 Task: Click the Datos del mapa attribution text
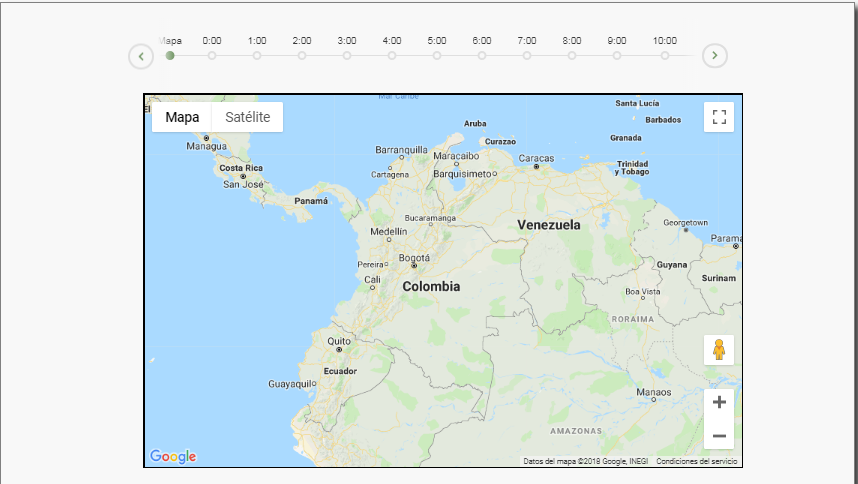(585, 461)
